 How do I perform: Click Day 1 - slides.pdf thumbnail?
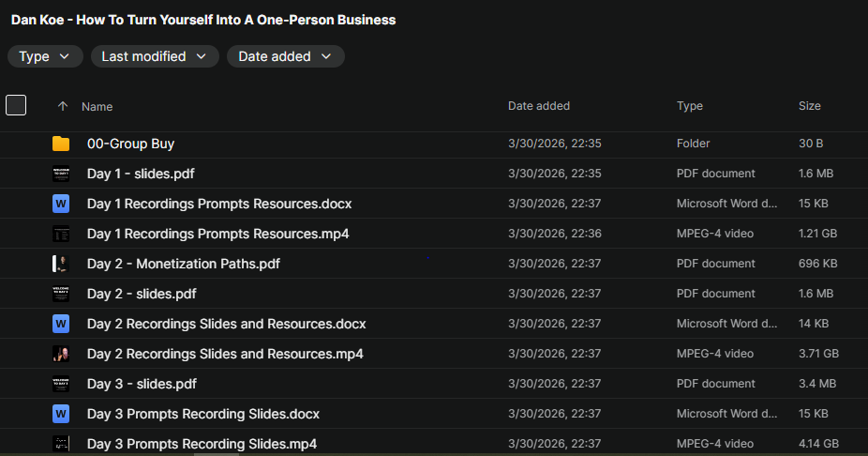pos(61,174)
